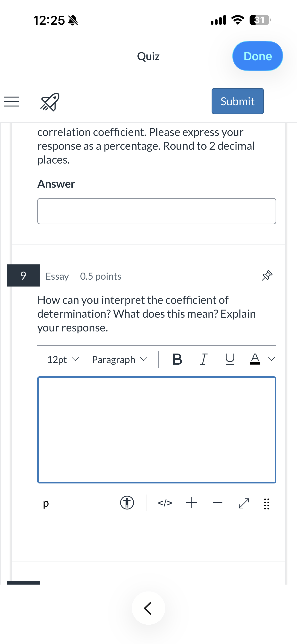Switch to HTML code editor view
The height and width of the screenshot is (644, 297).
click(x=165, y=503)
